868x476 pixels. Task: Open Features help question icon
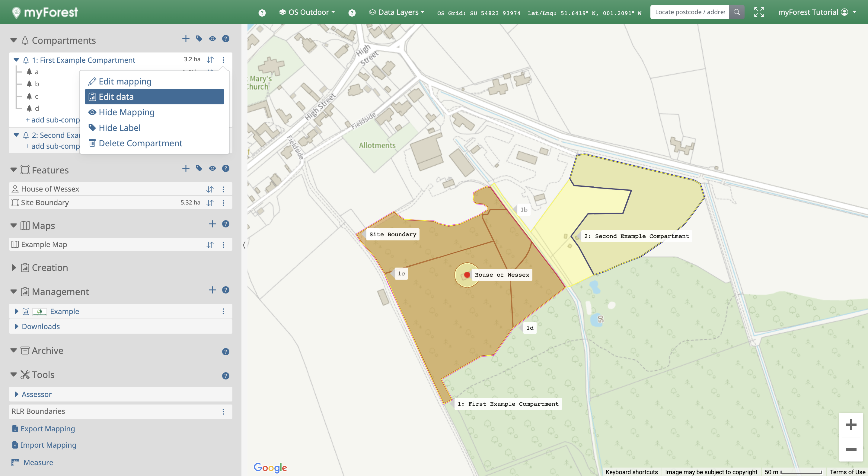[225, 168]
